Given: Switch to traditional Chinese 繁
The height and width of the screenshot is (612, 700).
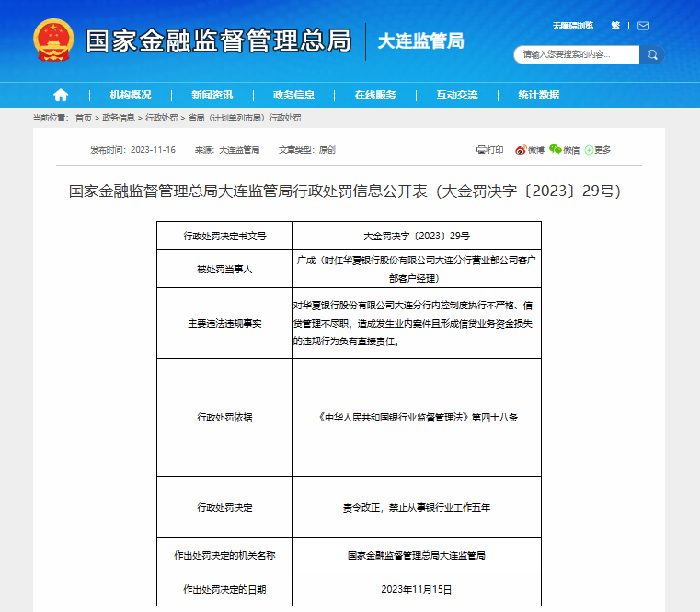Looking at the screenshot, I should 615,26.
